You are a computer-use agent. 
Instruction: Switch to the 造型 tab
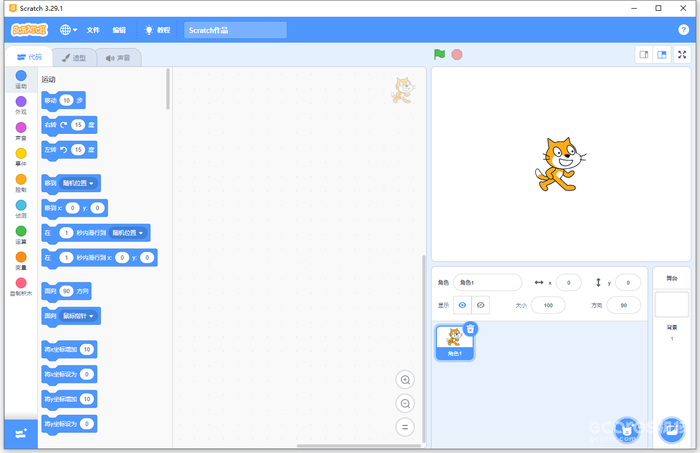point(73,58)
